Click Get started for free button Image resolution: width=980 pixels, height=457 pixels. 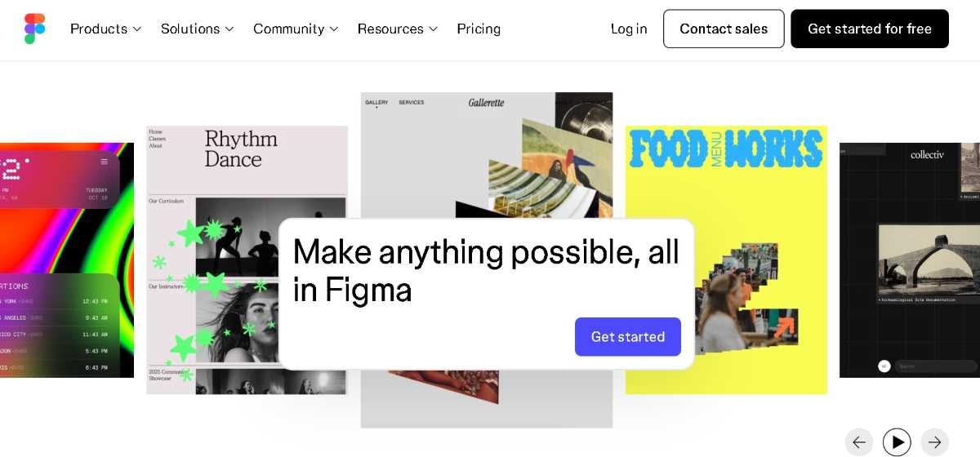tap(870, 29)
